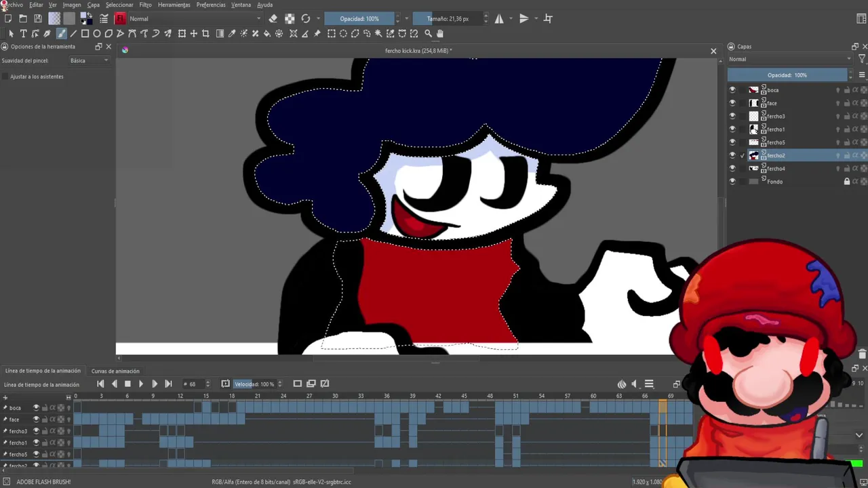
Task: Toggle eraser mode
Action: (x=273, y=18)
